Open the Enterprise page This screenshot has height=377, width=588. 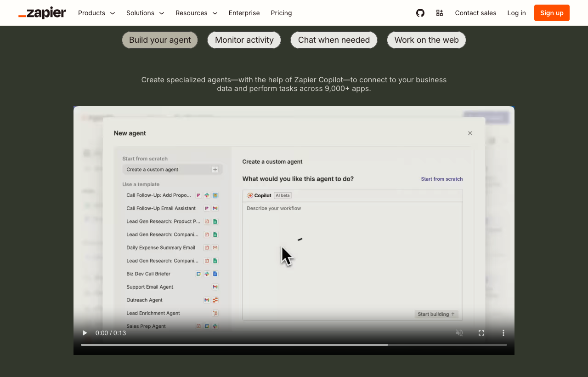click(x=244, y=13)
